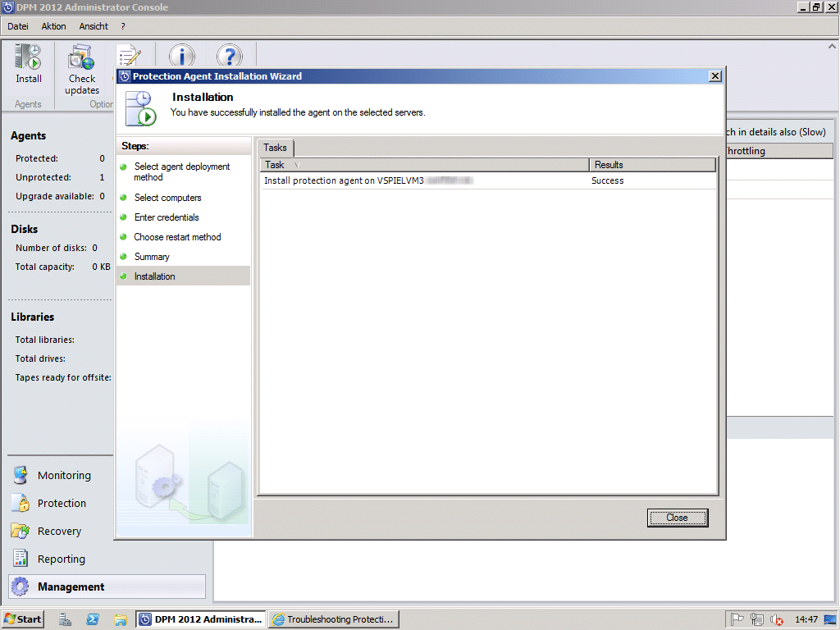Click the DPM console title bar icon
840x630 pixels.
coord(8,7)
